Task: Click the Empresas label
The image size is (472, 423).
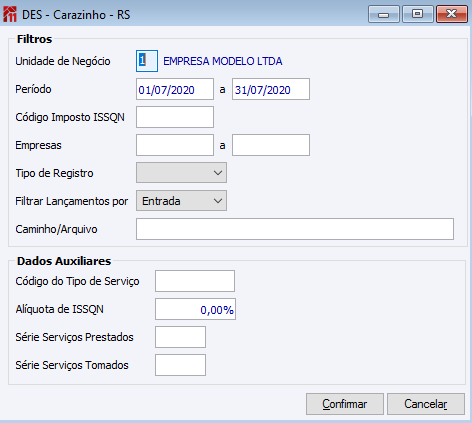Action: coord(38,146)
